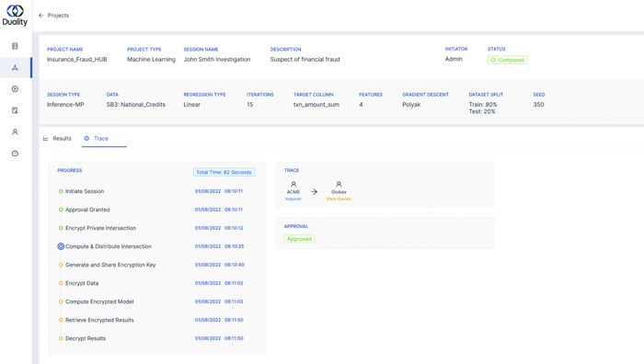Click the Completed status badge
644x364 pixels.
point(508,60)
